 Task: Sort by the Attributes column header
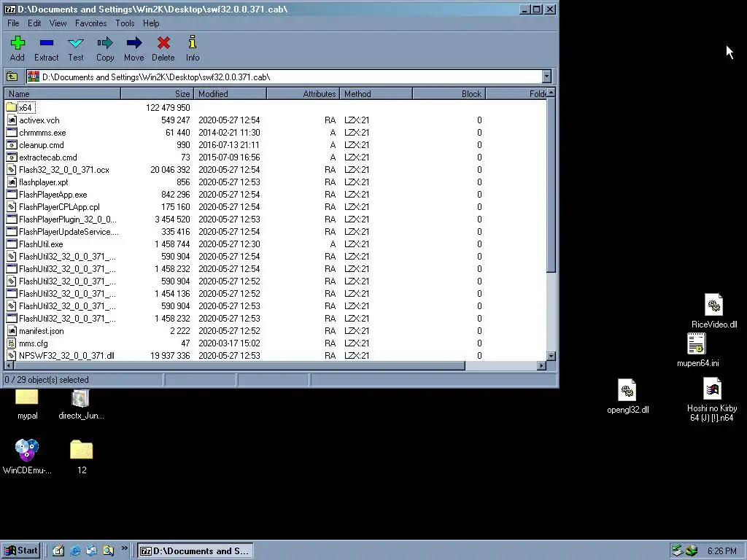[303, 94]
